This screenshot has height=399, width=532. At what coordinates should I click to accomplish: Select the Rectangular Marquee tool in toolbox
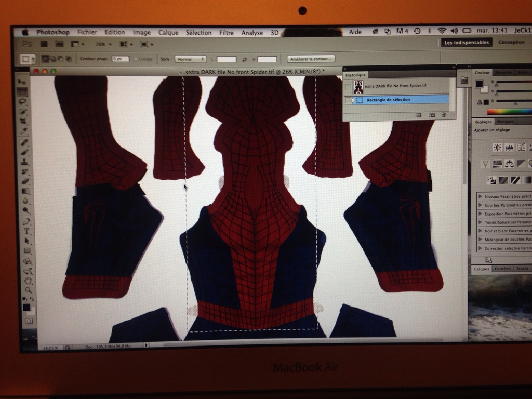[x=23, y=92]
